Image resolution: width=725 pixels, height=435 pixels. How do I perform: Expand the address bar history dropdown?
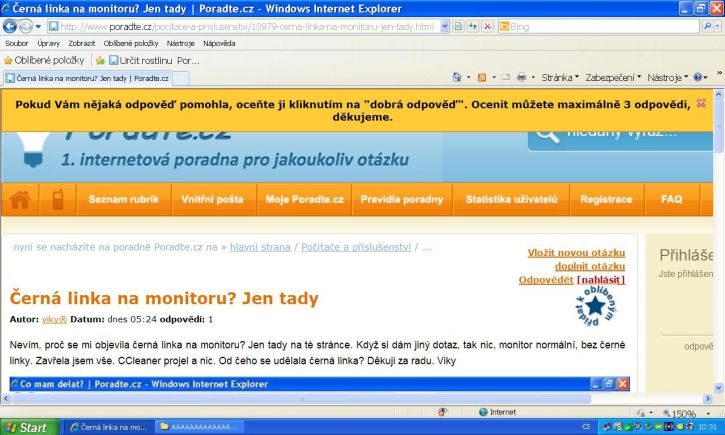(444, 27)
